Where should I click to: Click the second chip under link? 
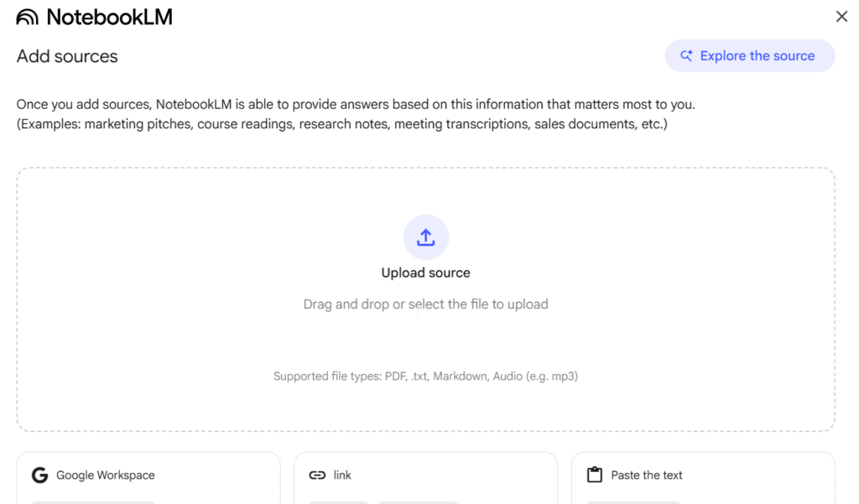click(418, 502)
